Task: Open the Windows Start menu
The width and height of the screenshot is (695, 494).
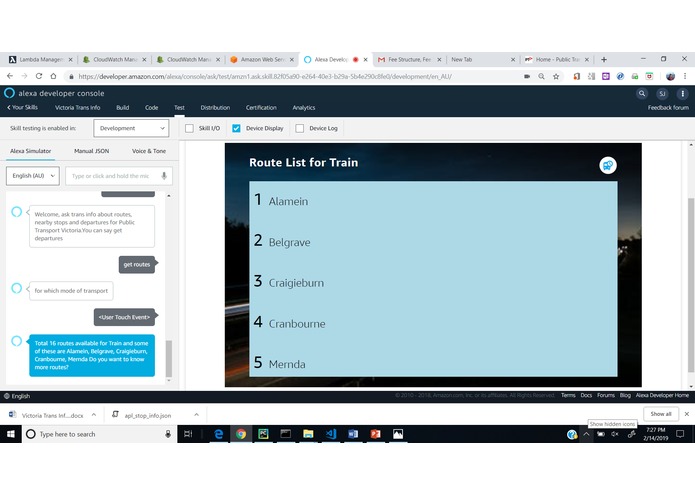Action: tap(11, 434)
